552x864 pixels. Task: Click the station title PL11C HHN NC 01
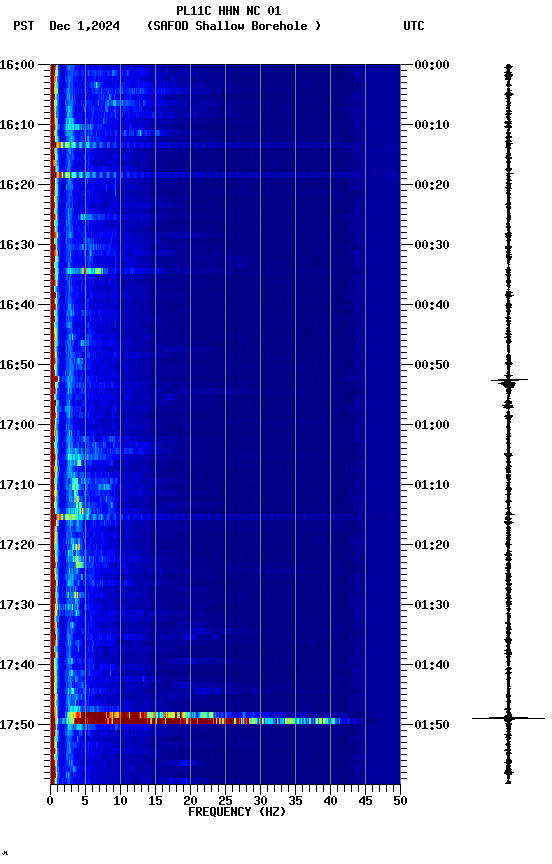(229, 11)
